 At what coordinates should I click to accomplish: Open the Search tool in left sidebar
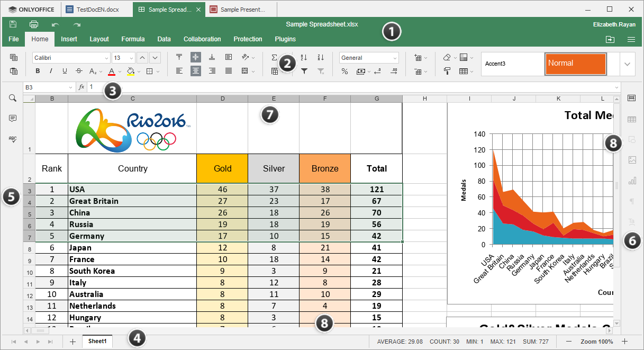tap(12, 98)
